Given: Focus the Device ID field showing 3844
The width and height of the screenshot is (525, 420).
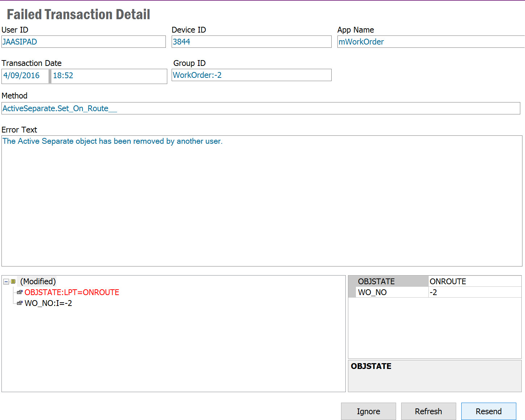Looking at the screenshot, I should [x=251, y=42].
